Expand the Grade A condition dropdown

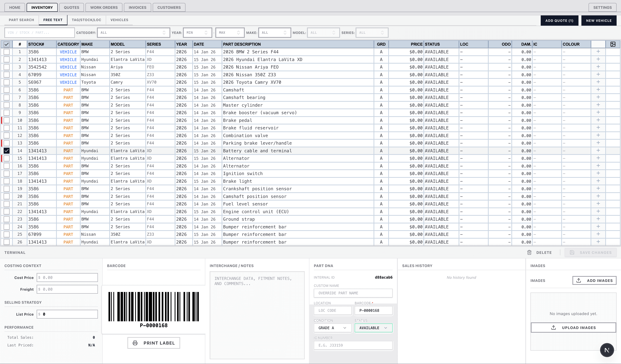pyautogui.click(x=332, y=328)
